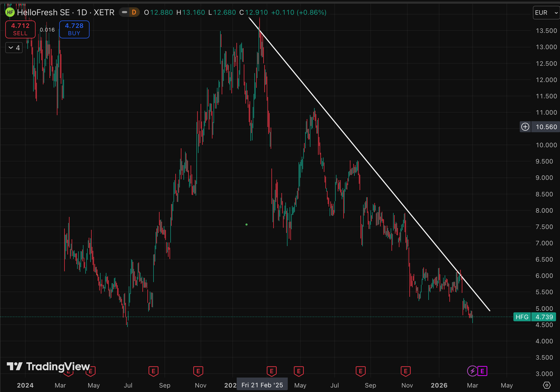Click the earnings E marker above Nov 2024

[x=198, y=371]
